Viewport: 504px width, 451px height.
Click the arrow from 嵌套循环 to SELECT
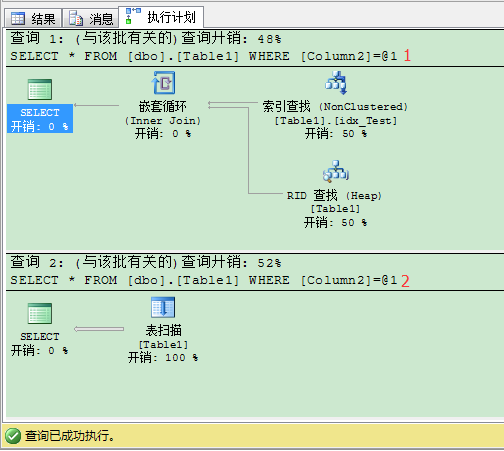coord(96,105)
